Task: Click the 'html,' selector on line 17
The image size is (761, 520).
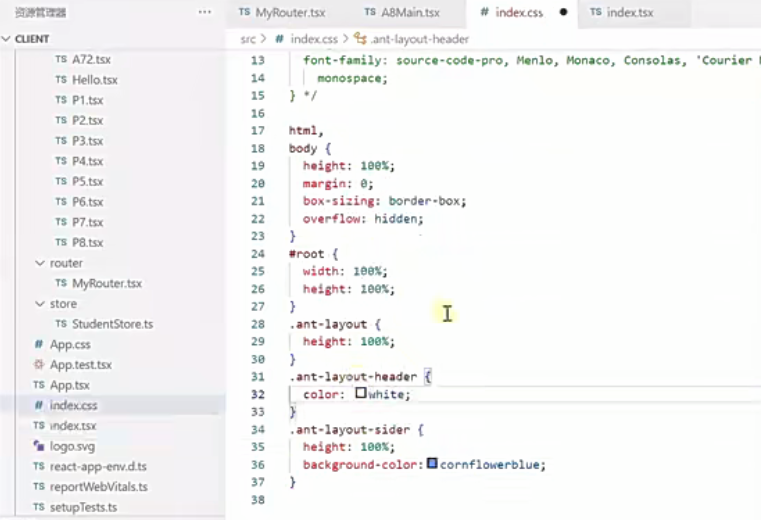Action: click(x=306, y=131)
